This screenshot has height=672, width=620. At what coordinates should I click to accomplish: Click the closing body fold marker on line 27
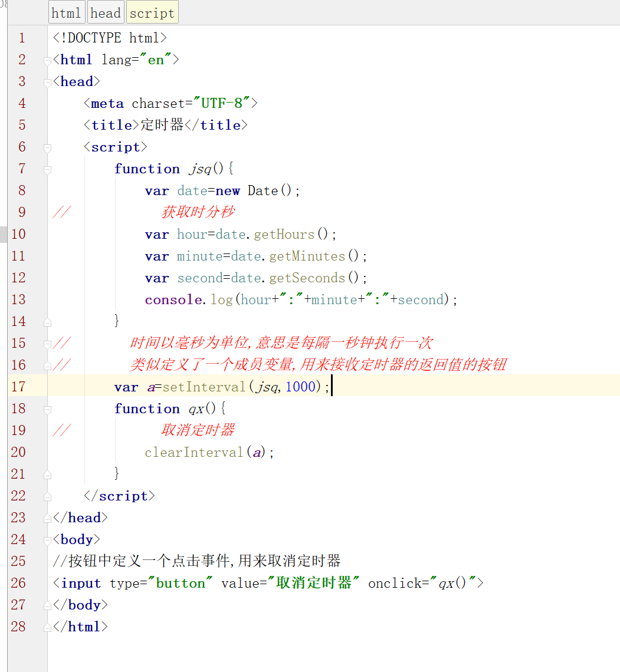click(48, 605)
